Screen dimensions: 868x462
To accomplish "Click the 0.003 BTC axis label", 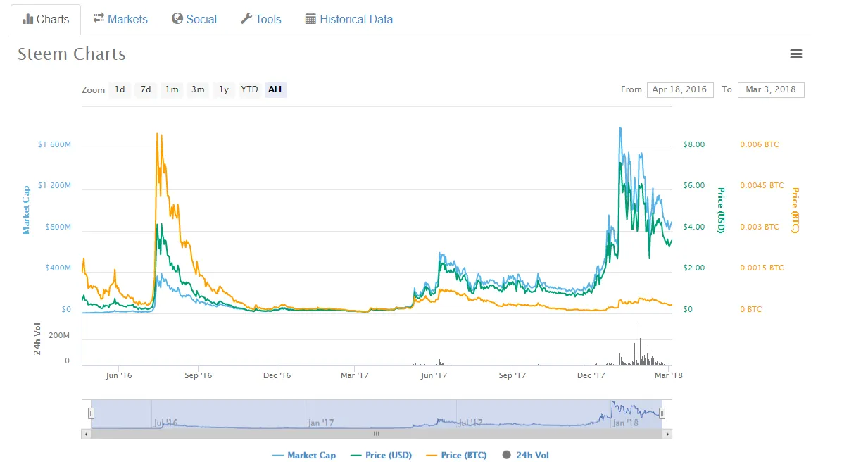I will (760, 227).
